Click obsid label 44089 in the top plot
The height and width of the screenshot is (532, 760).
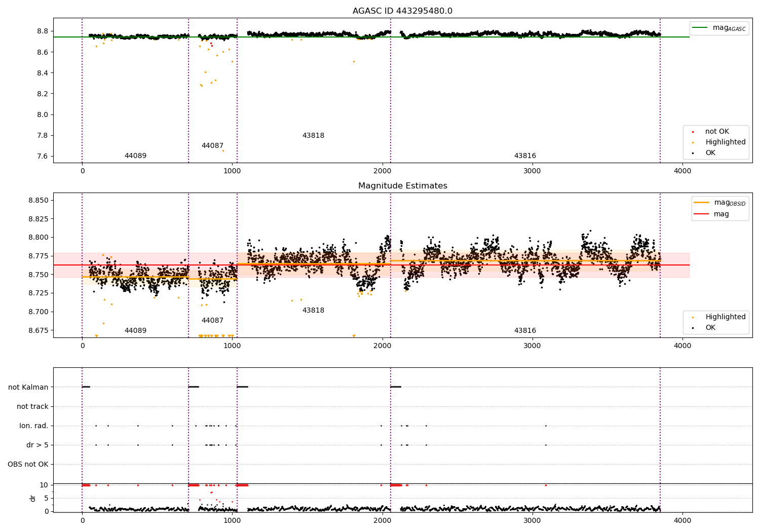(135, 156)
